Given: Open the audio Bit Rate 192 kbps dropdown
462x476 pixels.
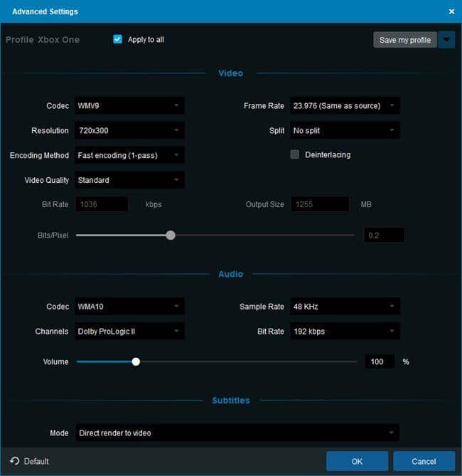Looking at the screenshot, I should pyautogui.click(x=345, y=331).
